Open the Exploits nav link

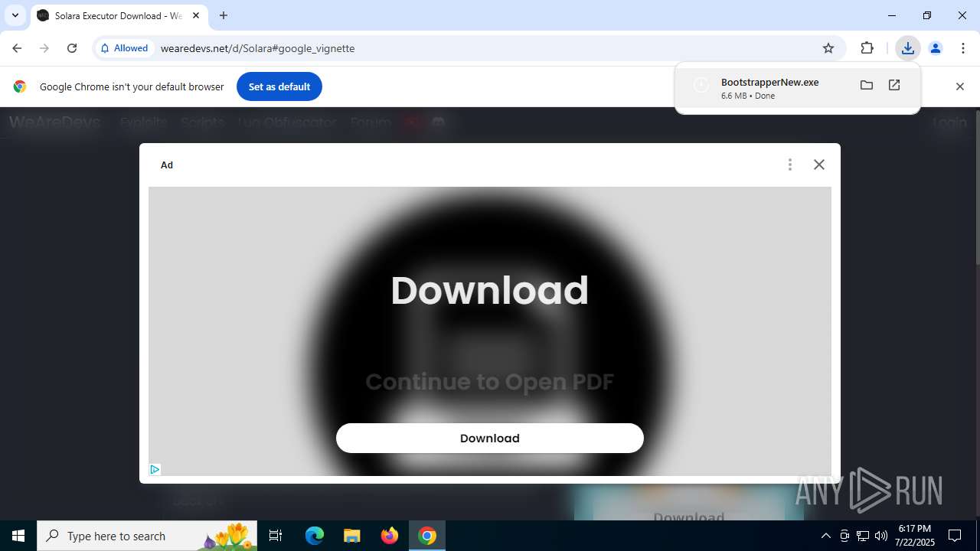pyautogui.click(x=143, y=122)
